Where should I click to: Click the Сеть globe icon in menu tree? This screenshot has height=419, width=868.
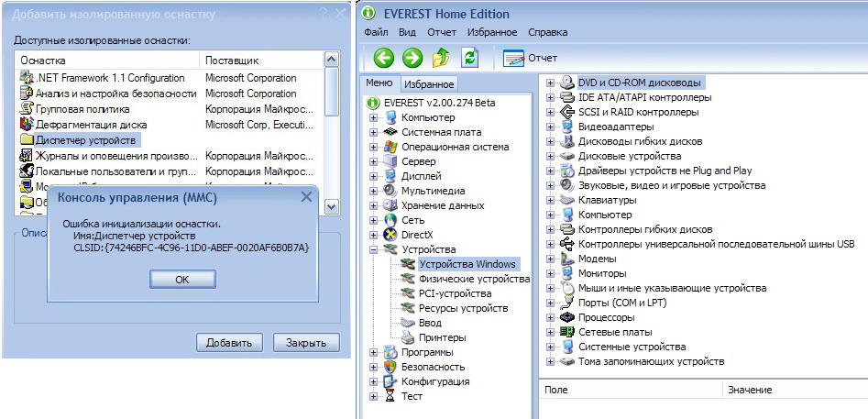tap(390, 220)
